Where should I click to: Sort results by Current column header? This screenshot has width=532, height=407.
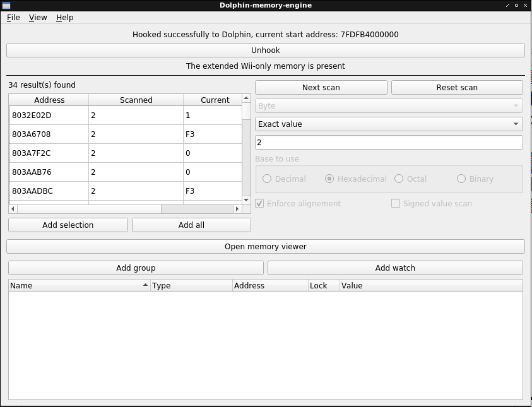(213, 100)
